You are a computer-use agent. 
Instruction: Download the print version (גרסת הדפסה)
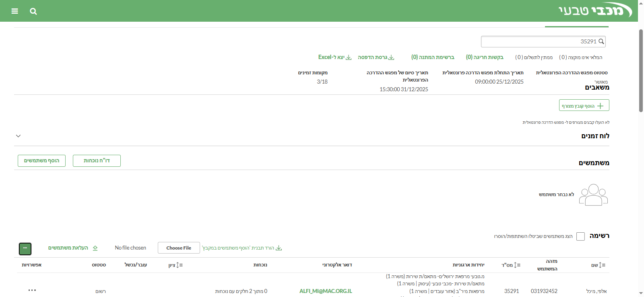click(x=376, y=57)
